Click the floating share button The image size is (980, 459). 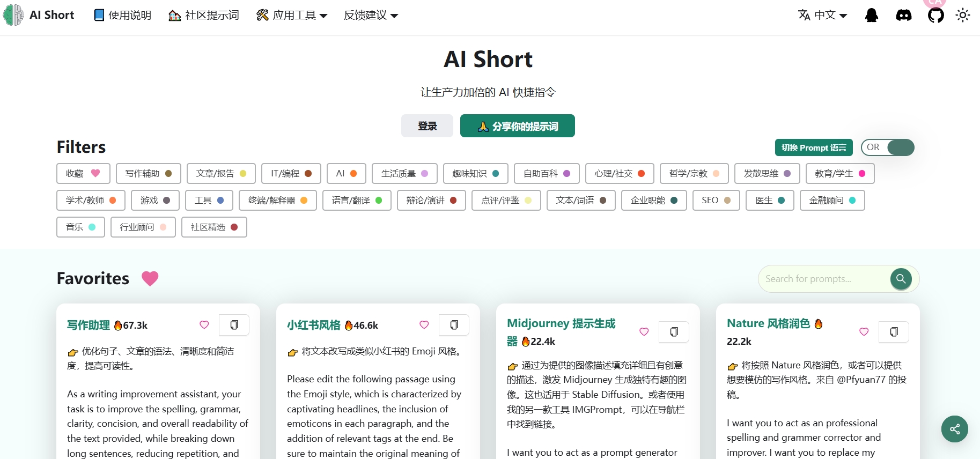point(955,429)
